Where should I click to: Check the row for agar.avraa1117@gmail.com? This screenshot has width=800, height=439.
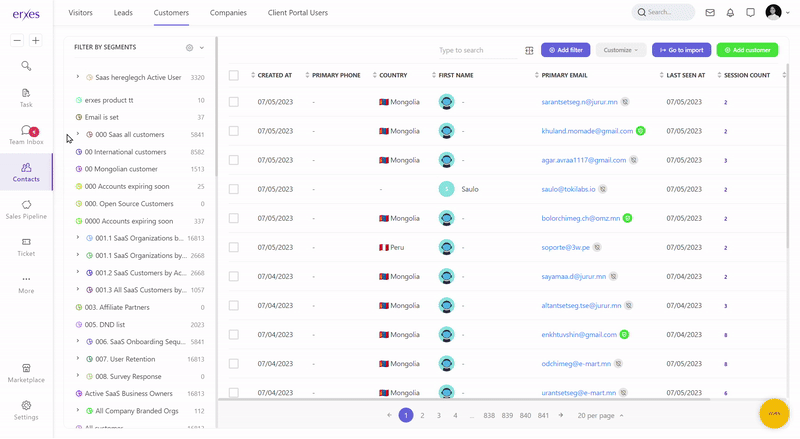pyautogui.click(x=234, y=160)
